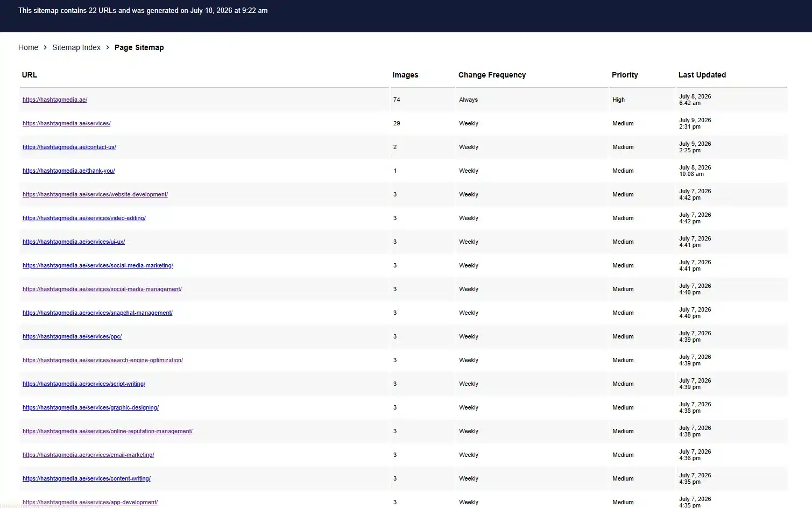Image resolution: width=812 pixels, height=508 pixels.
Task: Click Medium priority in the services row
Action: click(623, 123)
